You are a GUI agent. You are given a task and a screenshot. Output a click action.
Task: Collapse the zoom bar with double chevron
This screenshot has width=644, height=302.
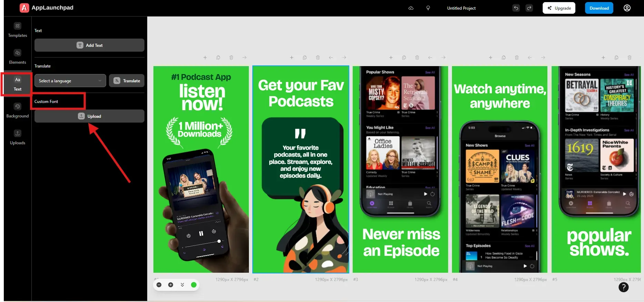click(x=182, y=285)
